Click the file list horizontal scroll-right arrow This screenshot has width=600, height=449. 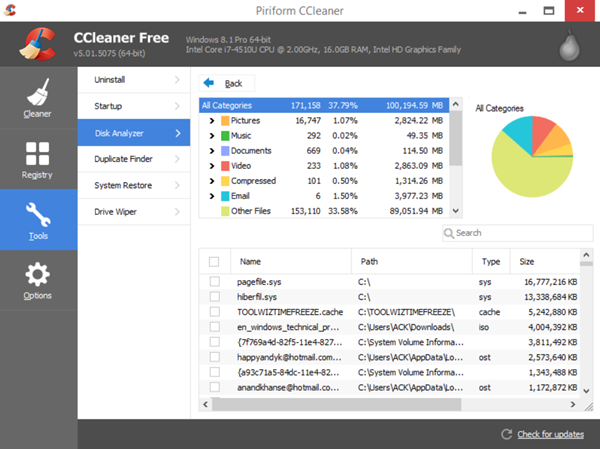[x=573, y=404]
